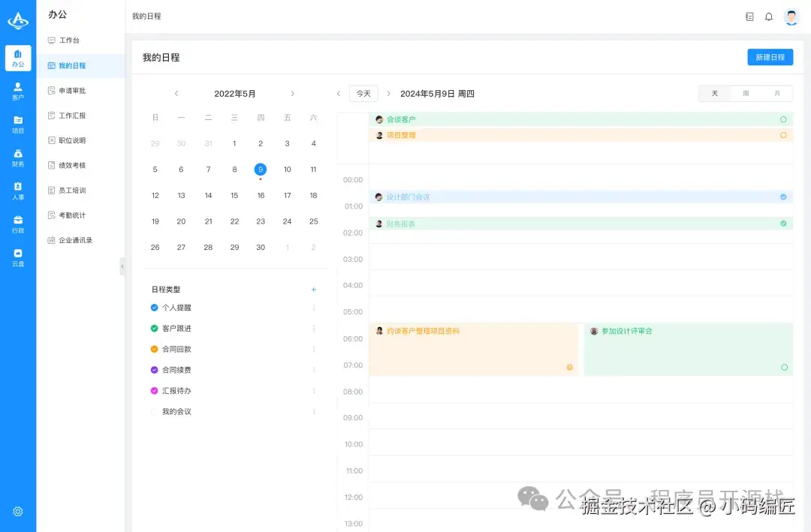
Task: Switch to the 月 monthly view
Action: [776, 93]
